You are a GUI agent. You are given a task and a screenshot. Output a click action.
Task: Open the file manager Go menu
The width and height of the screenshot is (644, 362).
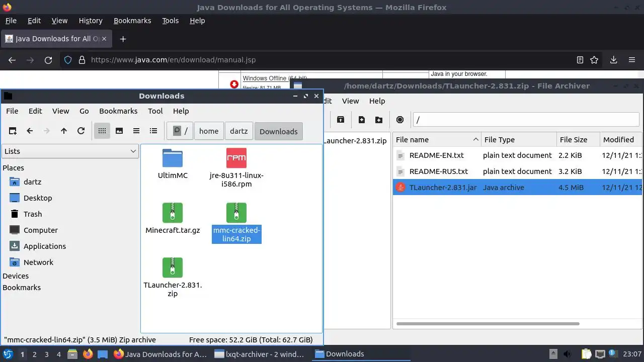pyautogui.click(x=84, y=111)
